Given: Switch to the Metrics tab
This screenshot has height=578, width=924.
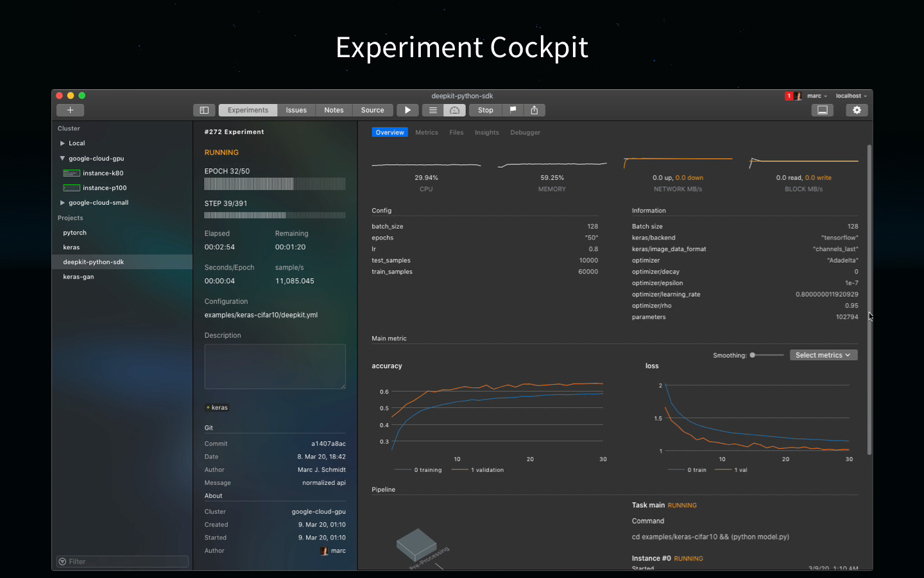Looking at the screenshot, I should 427,132.
